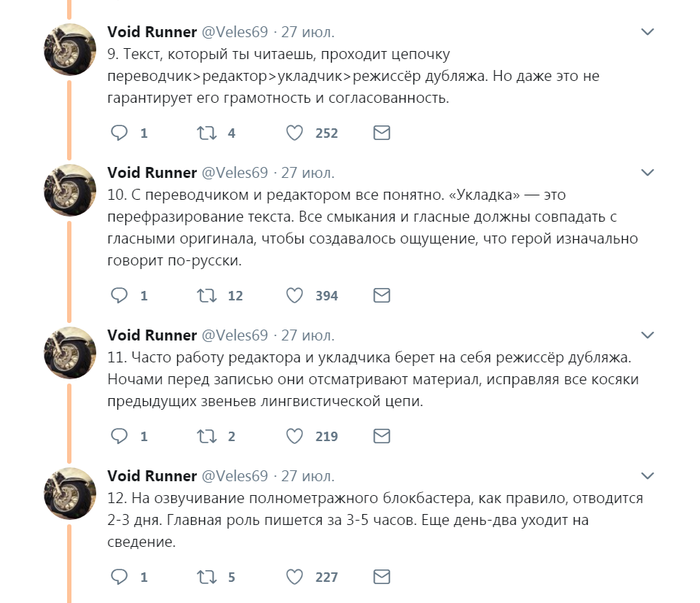Viewport: 700px width, 603px height.
Task: Reply to tweet 11 about режиссёр дубляжа
Action: 119,436
